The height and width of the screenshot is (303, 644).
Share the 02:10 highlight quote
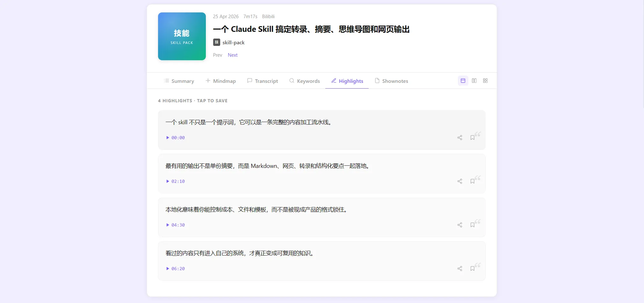point(459,181)
